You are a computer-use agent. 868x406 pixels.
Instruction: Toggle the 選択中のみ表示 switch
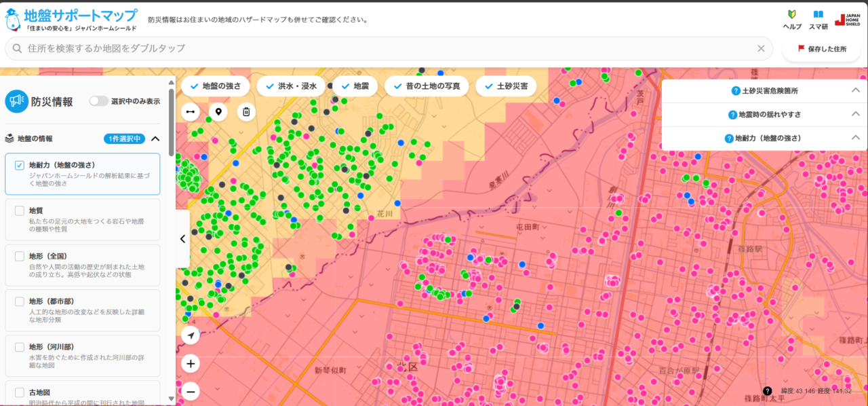pos(99,101)
